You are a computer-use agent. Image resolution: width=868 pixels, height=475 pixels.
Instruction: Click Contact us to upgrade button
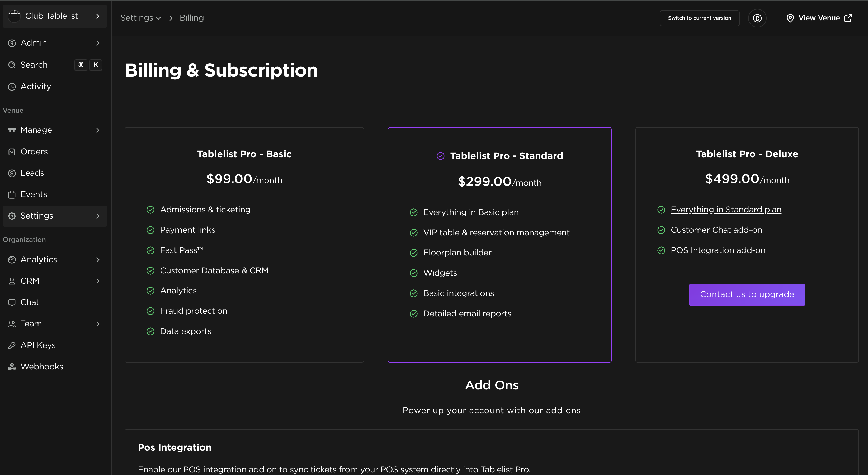(x=747, y=294)
